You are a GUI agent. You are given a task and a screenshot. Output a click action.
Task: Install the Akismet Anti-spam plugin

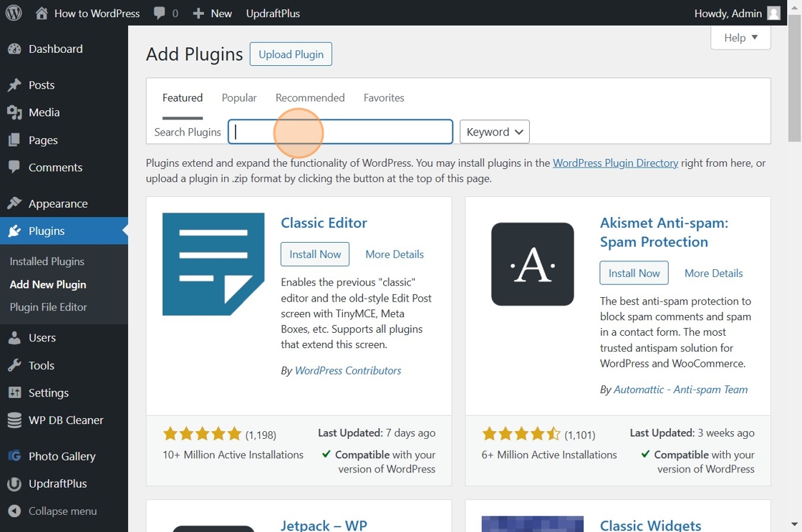point(634,274)
